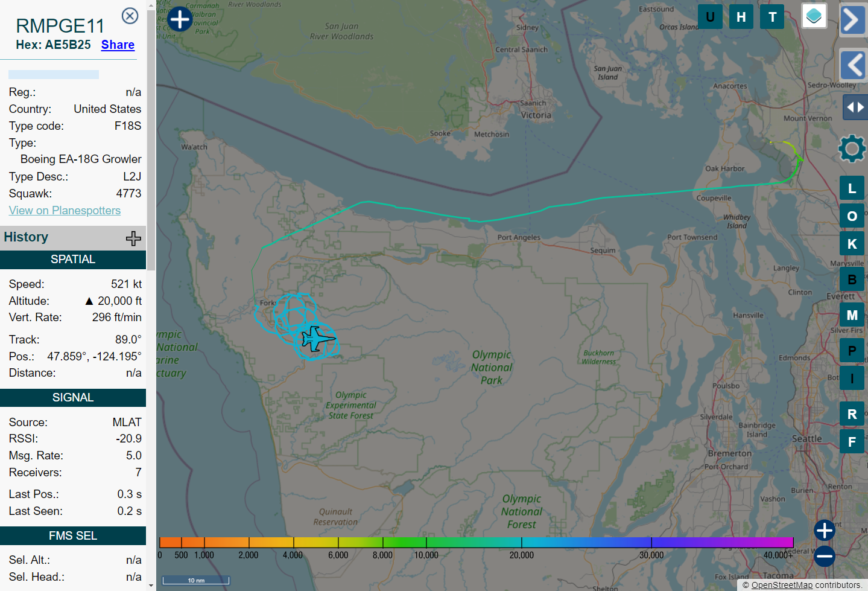
Task: Toggle the B map button
Action: [852, 280]
